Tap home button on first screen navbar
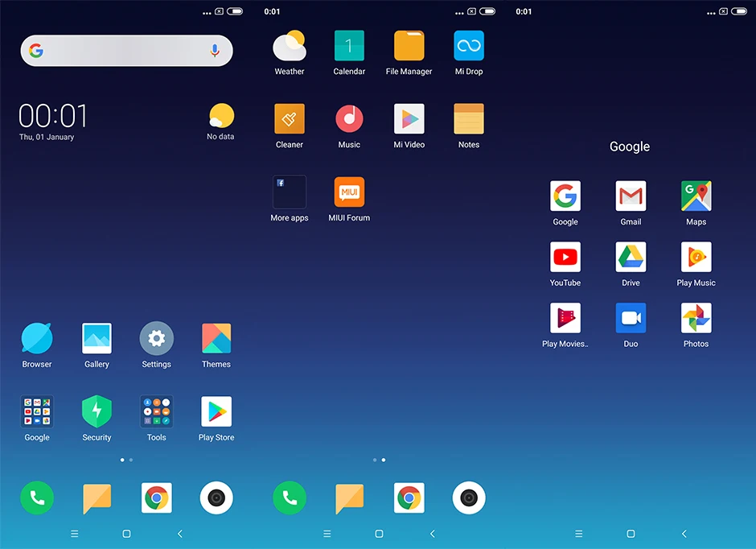This screenshot has width=756, height=549. tap(126, 534)
